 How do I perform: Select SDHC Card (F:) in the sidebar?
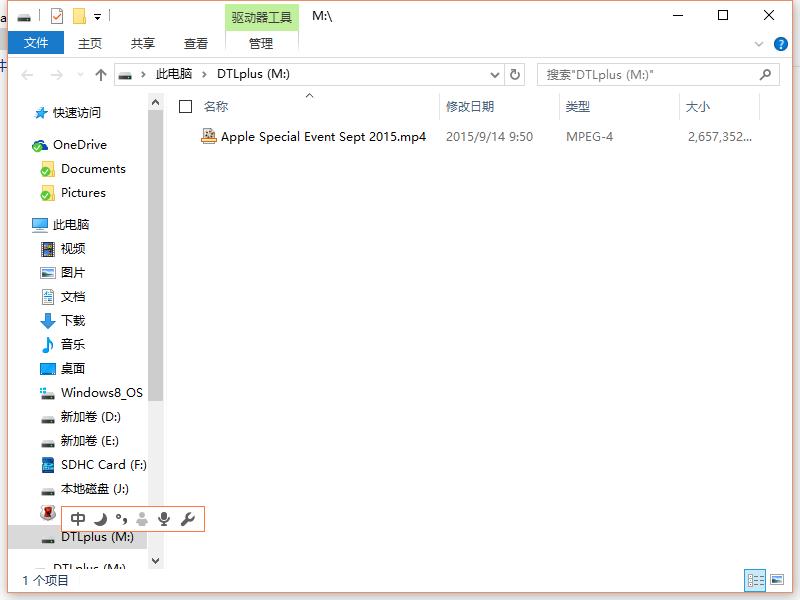[x=103, y=465]
